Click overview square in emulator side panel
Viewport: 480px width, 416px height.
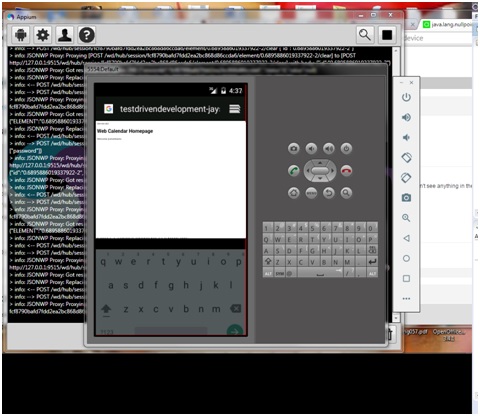point(406,278)
